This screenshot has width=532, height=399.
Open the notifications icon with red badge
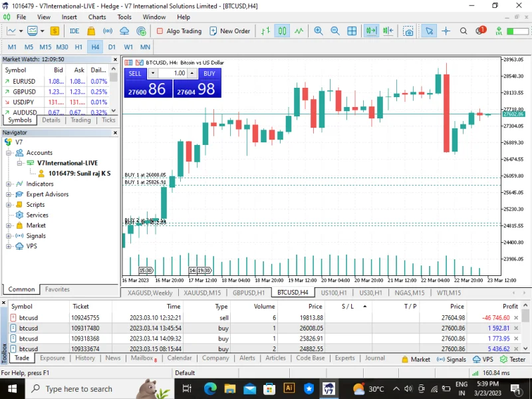tap(481, 31)
